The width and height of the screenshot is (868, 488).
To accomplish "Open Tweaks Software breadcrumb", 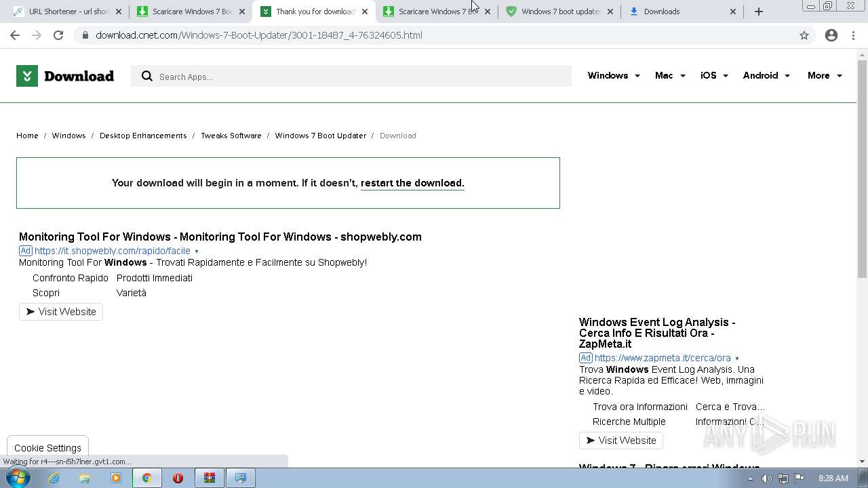I will coord(231,136).
